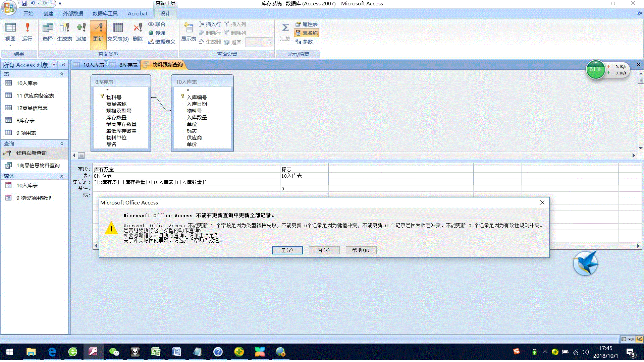Save the database with the Save icon
This screenshot has height=362, width=644.
pos(24,3)
